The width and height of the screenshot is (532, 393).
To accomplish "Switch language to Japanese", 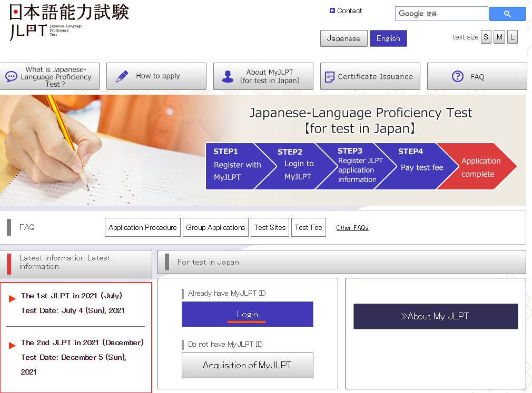I will point(343,38).
